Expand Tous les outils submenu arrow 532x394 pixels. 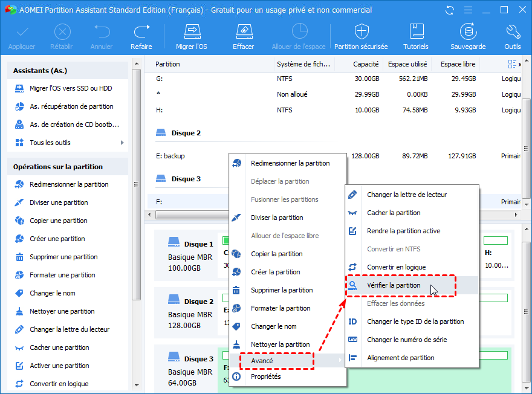click(122, 143)
